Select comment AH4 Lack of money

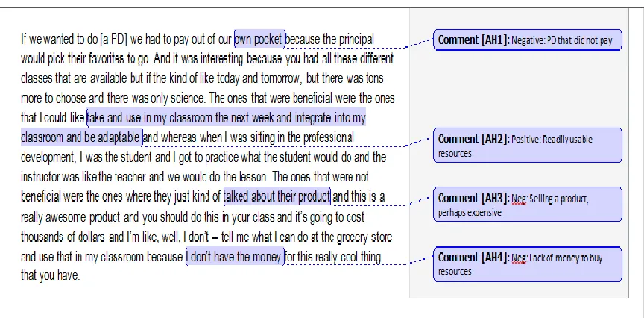click(x=528, y=264)
